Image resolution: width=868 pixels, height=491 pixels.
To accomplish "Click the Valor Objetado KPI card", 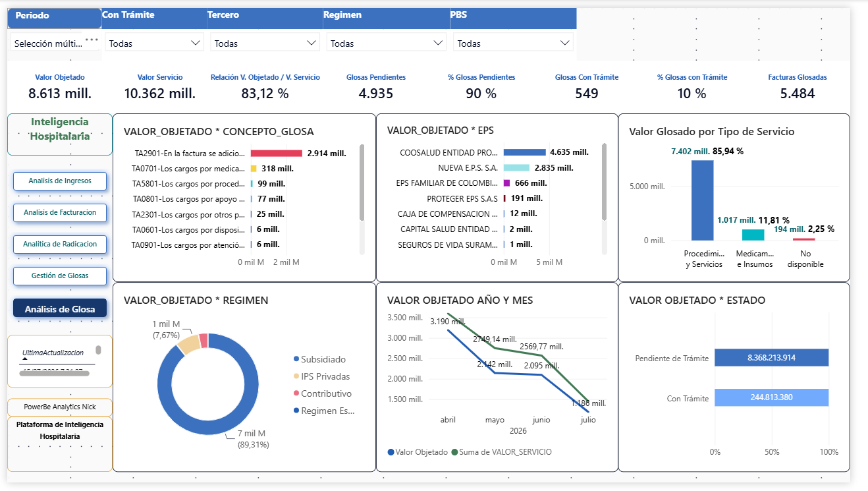I will [60, 86].
